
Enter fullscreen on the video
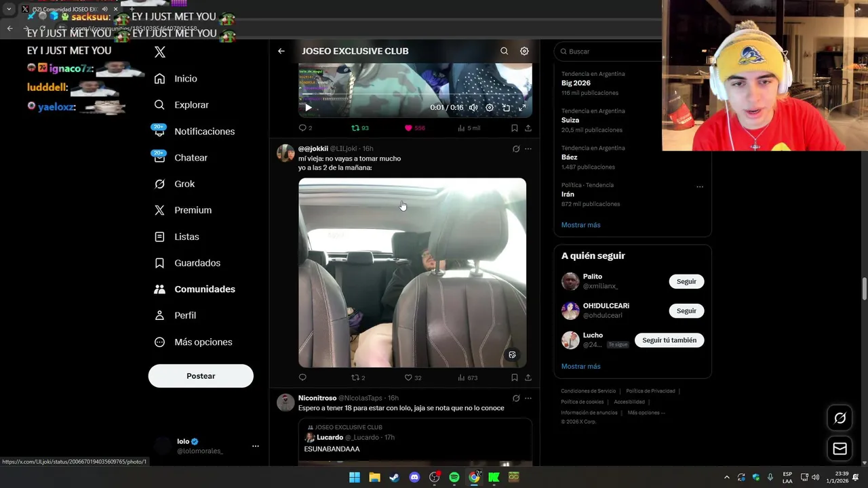coord(522,108)
